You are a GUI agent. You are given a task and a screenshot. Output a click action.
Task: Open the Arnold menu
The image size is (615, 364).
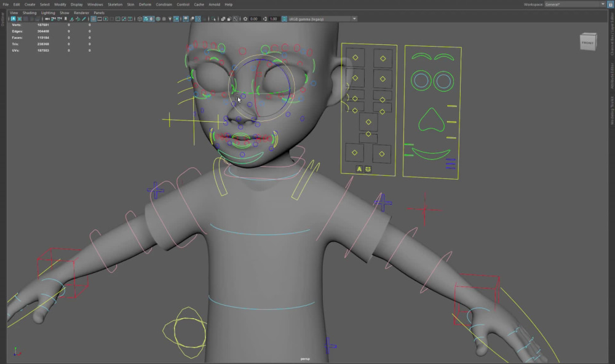coord(214,5)
